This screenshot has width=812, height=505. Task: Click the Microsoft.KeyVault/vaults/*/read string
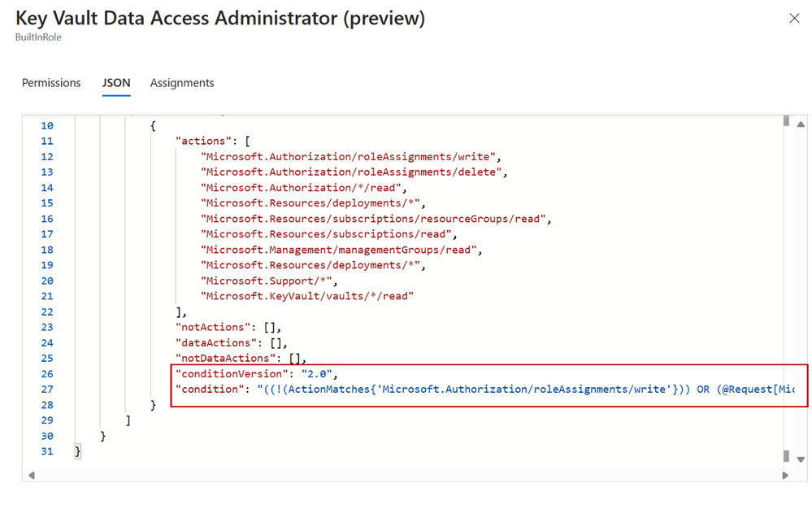(307, 296)
